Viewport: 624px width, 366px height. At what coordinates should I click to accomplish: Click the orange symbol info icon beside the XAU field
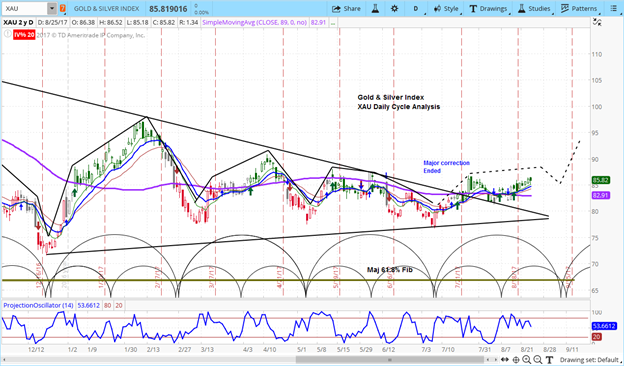[x=62, y=8]
